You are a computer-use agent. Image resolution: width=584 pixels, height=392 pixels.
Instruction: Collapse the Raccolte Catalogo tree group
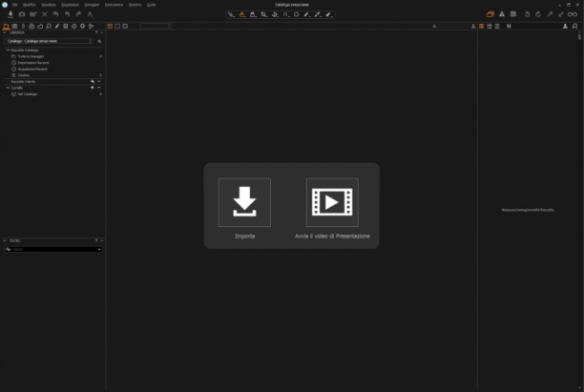pos(8,51)
